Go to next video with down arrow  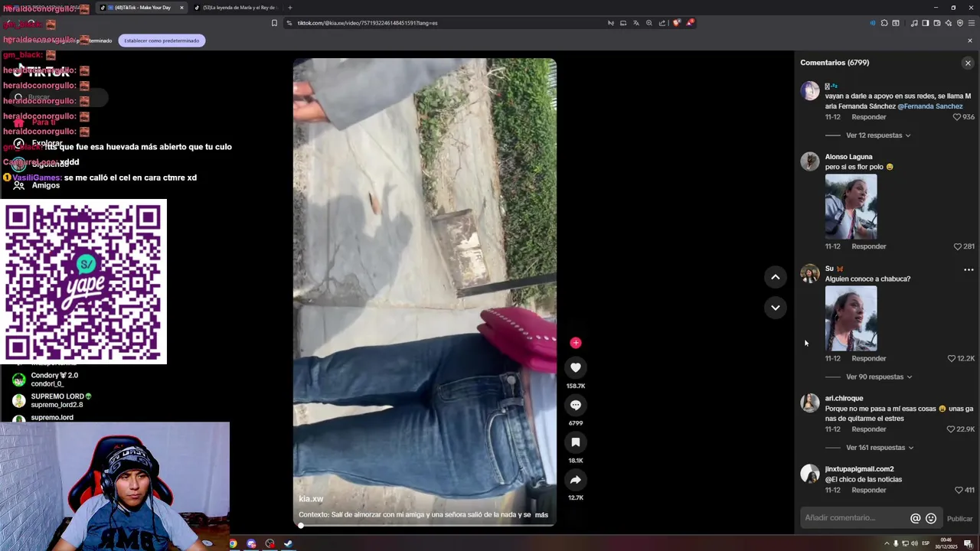coord(775,308)
